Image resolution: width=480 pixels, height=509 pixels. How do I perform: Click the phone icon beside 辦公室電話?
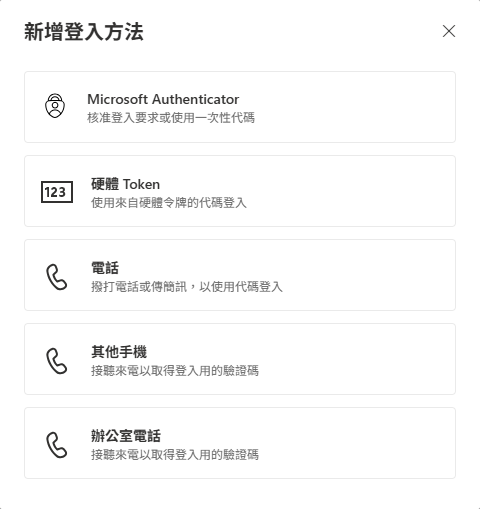(56, 445)
